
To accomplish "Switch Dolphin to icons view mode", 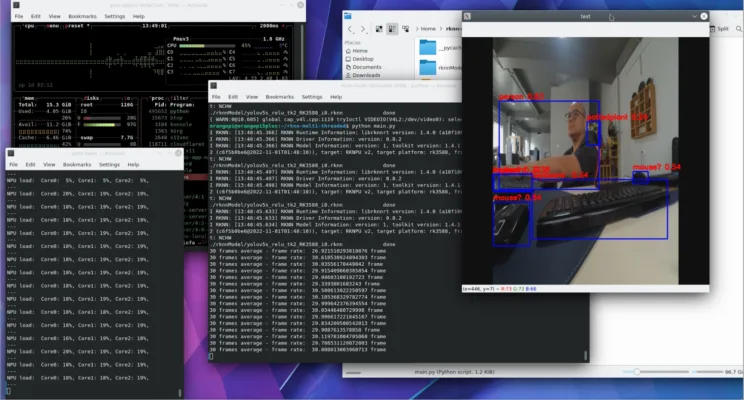I will pos(379,29).
